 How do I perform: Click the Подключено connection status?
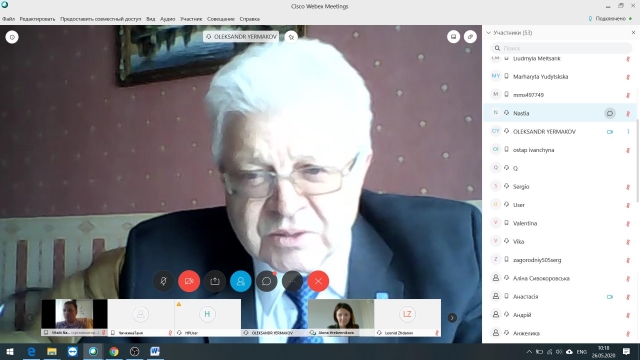[x=610, y=19]
